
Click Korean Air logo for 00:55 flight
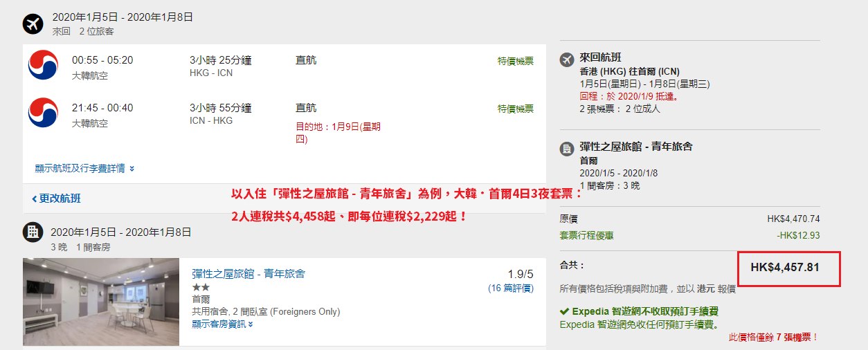click(43, 65)
